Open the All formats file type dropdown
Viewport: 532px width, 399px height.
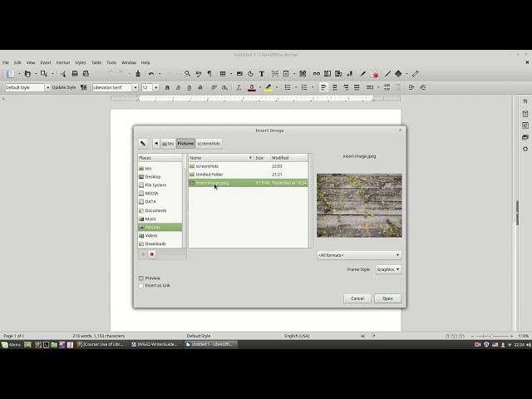point(359,255)
